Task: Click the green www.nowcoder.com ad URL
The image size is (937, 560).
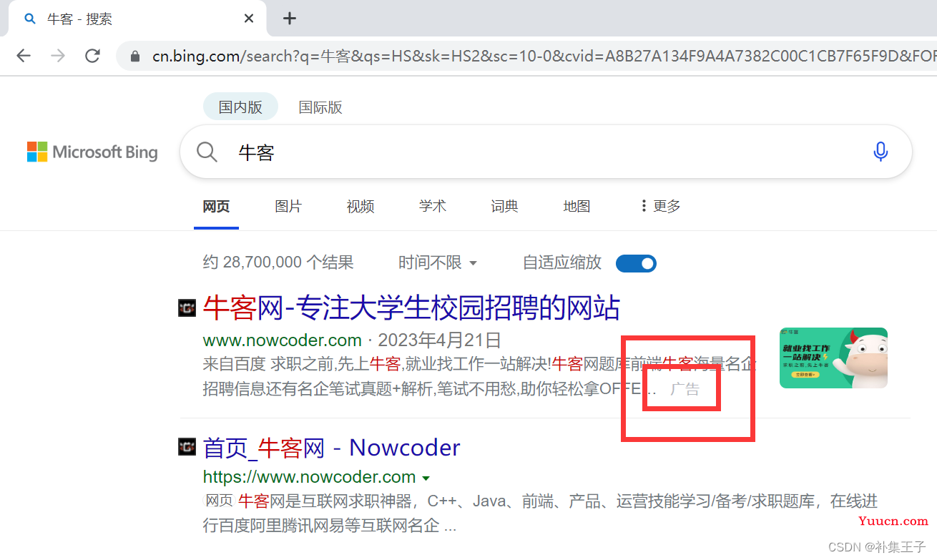Action: coord(283,340)
